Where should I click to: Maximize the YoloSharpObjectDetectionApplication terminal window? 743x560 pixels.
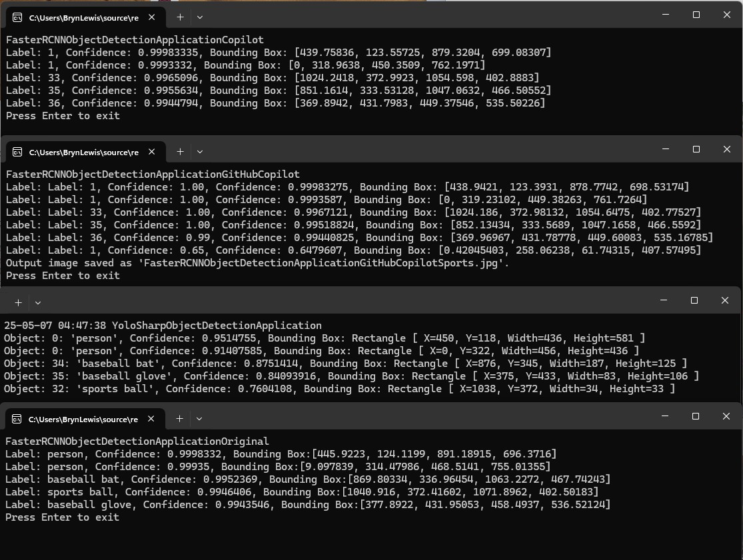[694, 301]
